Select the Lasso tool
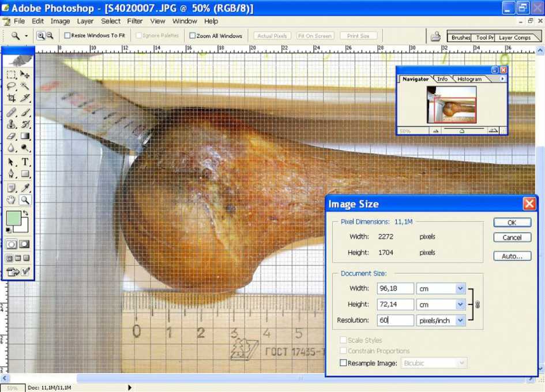 (11, 86)
